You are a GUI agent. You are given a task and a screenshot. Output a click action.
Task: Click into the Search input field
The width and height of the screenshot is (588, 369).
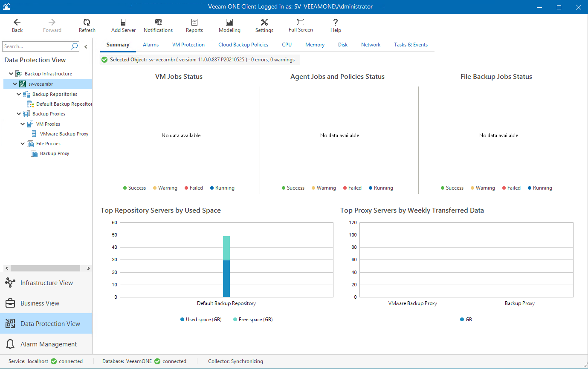(x=37, y=46)
